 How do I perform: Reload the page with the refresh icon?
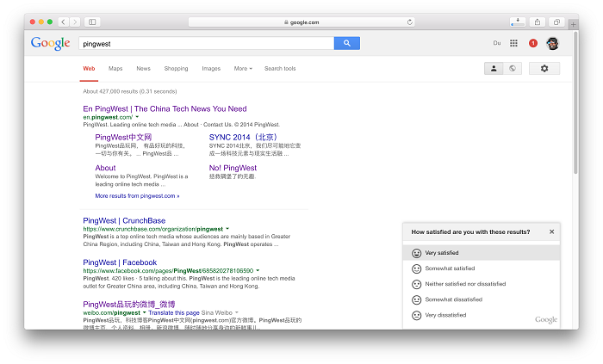409,22
